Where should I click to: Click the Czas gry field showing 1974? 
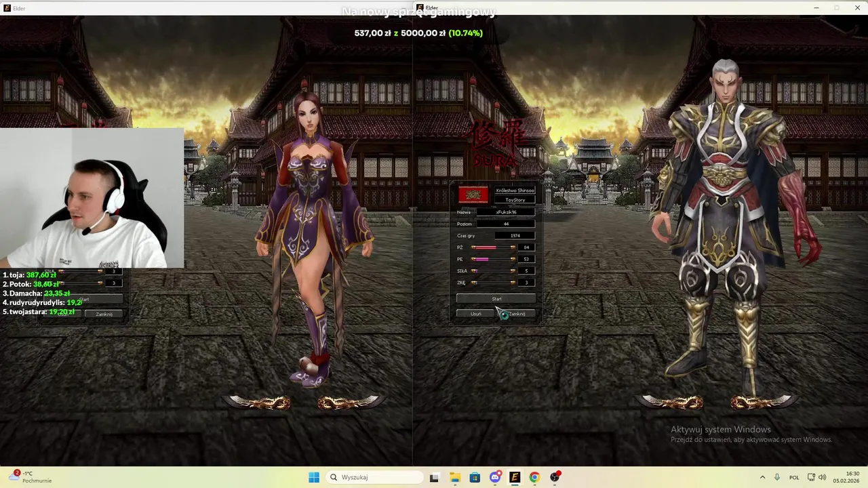tap(515, 236)
